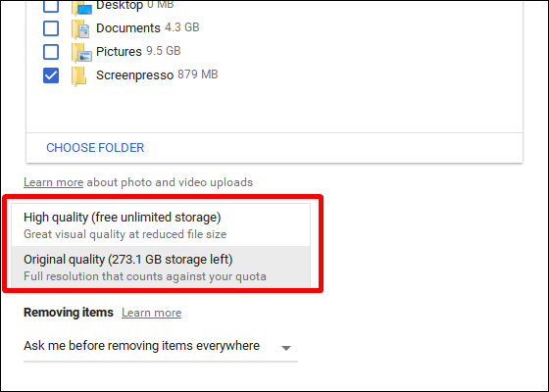Select High quality free unlimited storage
The height and width of the screenshot is (392, 549).
[x=161, y=224]
